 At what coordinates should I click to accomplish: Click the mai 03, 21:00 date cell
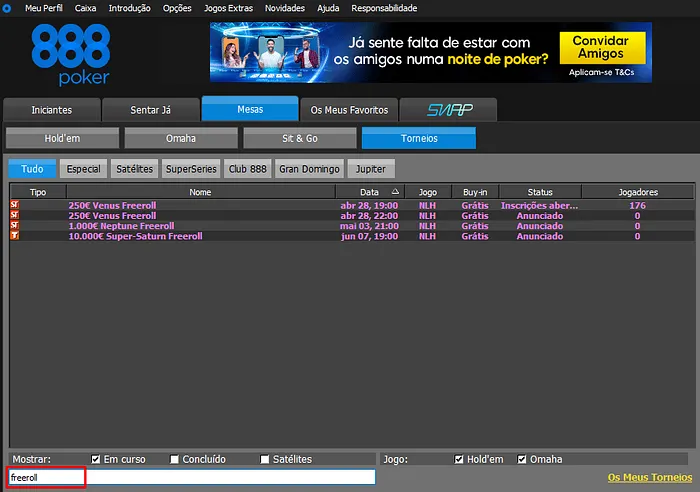pyautogui.click(x=369, y=226)
